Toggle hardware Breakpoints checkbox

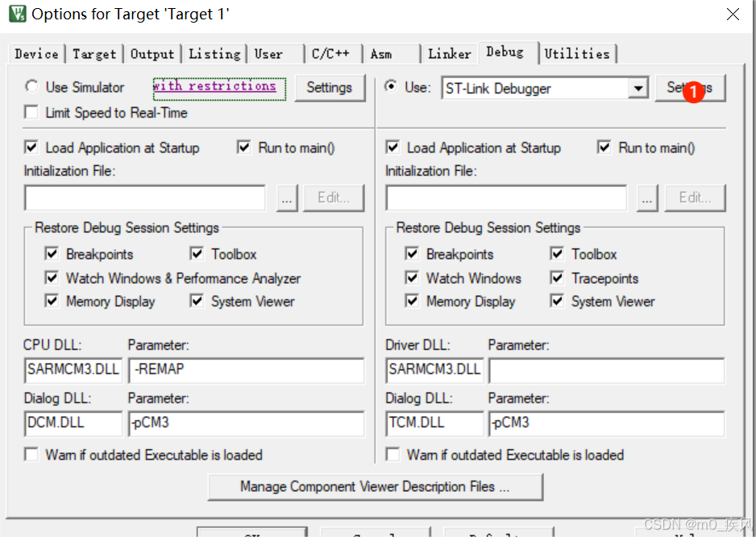(412, 254)
